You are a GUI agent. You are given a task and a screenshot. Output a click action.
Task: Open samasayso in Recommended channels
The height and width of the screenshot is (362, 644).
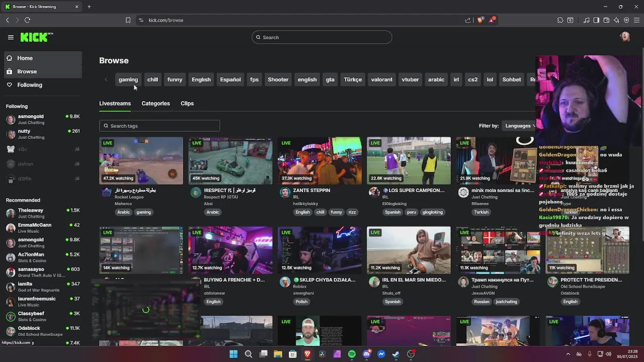[43, 272]
